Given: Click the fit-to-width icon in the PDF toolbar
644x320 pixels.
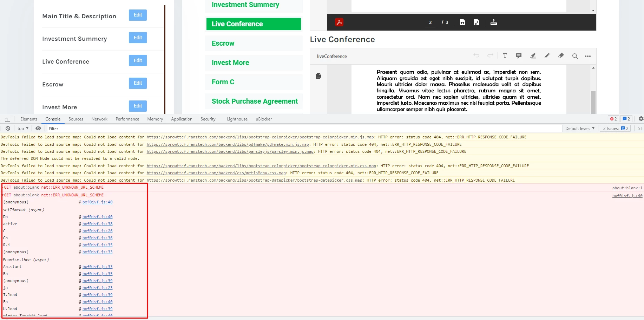Looking at the screenshot, I should (x=462, y=22).
